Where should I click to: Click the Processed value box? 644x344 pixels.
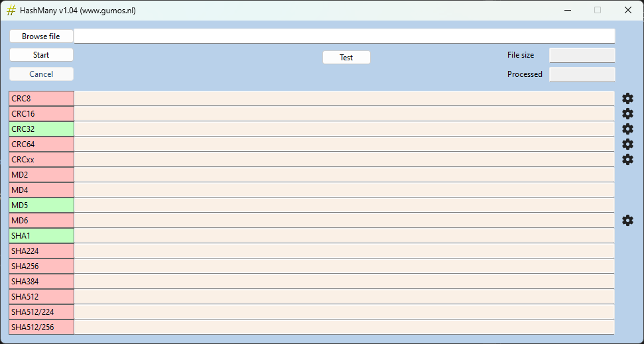click(582, 74)
